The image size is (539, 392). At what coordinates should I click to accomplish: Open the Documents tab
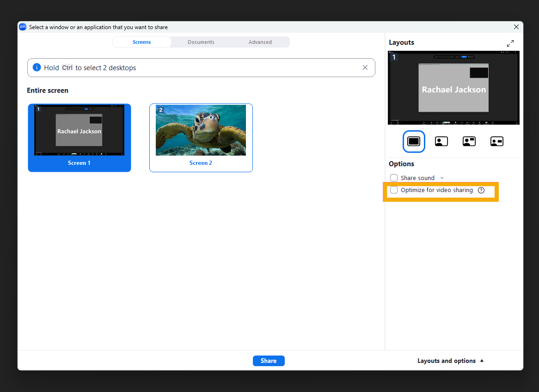pyautogui.click(x=201, y=42)
